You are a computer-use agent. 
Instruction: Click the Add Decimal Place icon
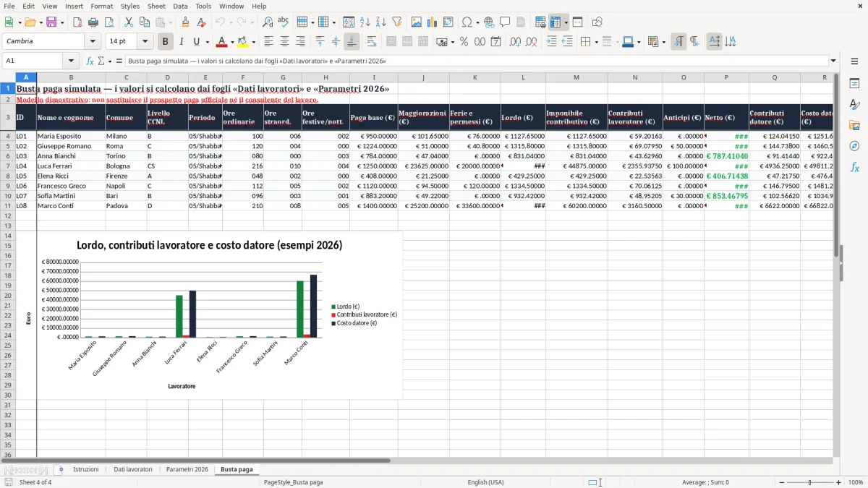[516, 42]
